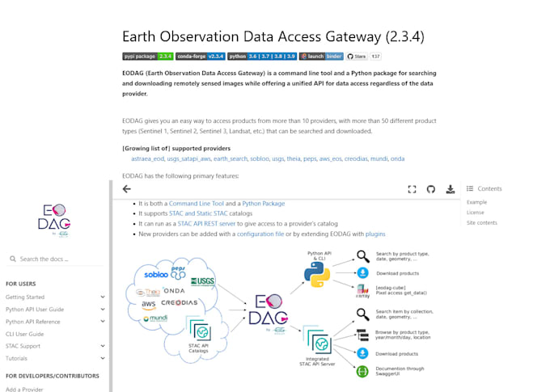Viewport: 550px width, 392px height.
Task: Click the EODAG logo in sidebar
Action: [x=54, y=221]
